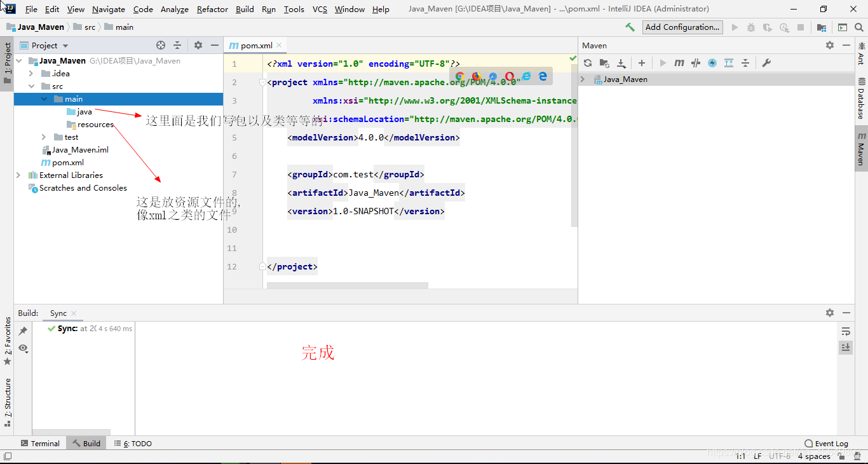Collapse all in Project panel
Screen dimensions: 868x464
tap(177, 45)
